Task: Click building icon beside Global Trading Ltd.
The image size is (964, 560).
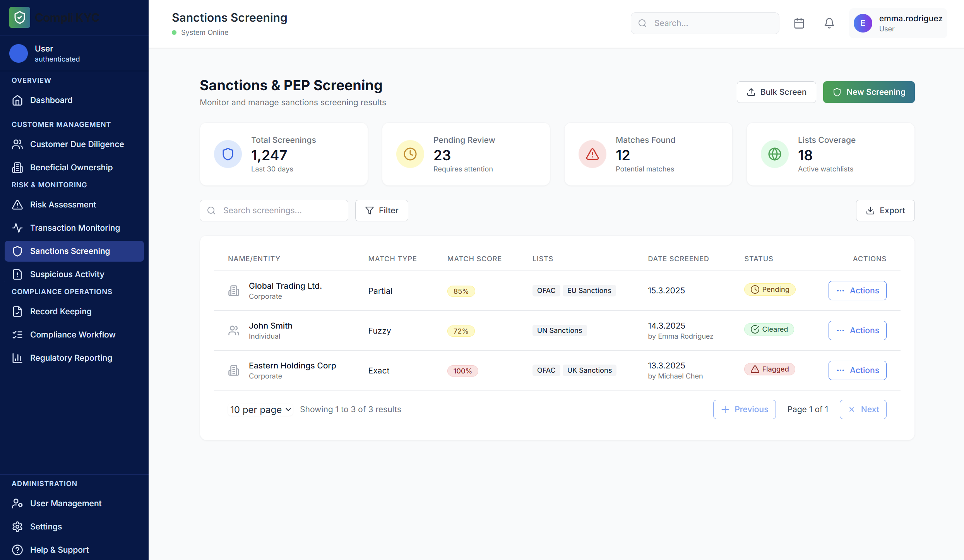Action: [x=234, y=291]
